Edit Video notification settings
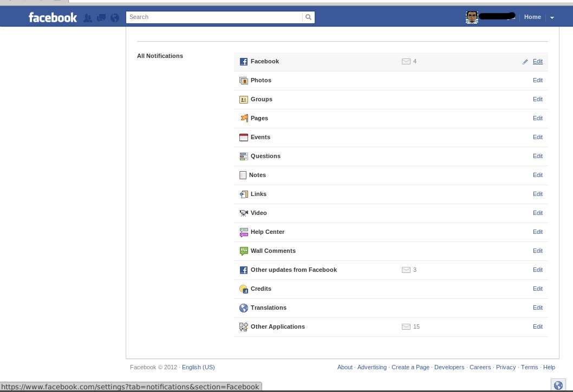Viewport: 573px width, 392px height. (x=538, y=213)
